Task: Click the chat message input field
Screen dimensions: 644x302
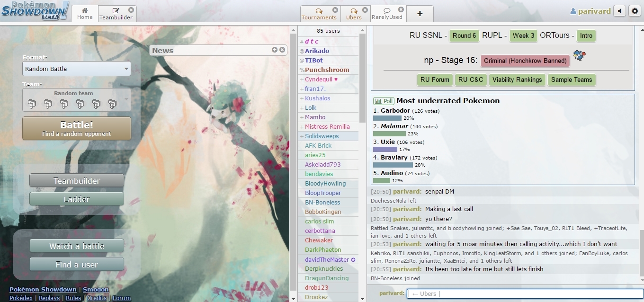Action: click(x=525, y=293)
